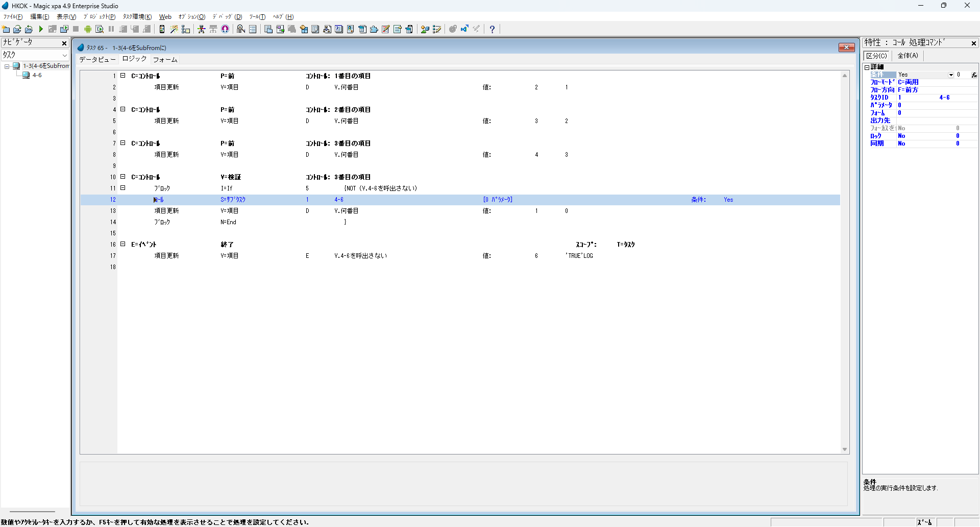Viewport: 980px width, 527px height.
Task: Collapse the 1番目の項目 control block at line 1
Action: tap(122, 76)
